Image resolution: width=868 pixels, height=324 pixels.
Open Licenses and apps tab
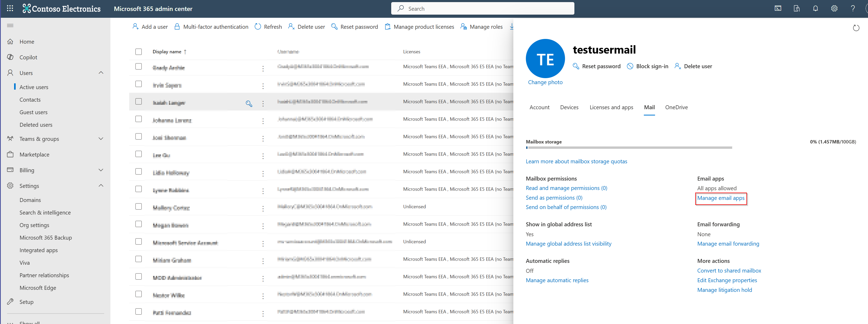(x=611, y=107)
